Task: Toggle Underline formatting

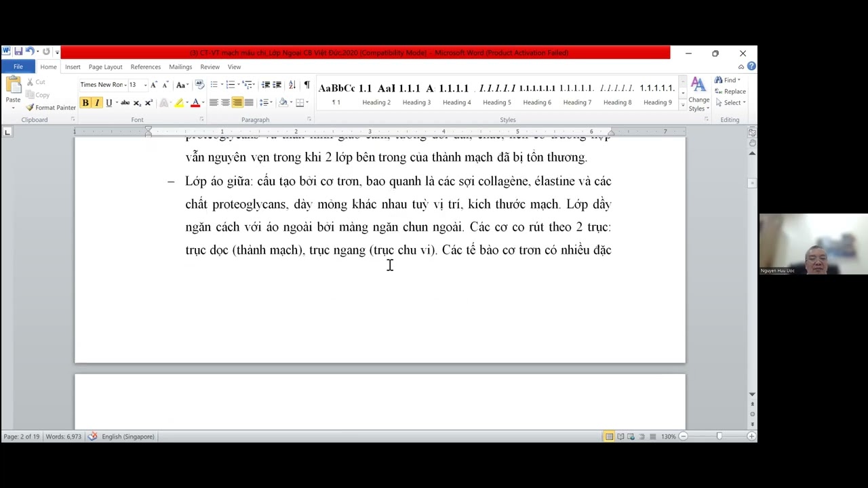Action: 108,103
